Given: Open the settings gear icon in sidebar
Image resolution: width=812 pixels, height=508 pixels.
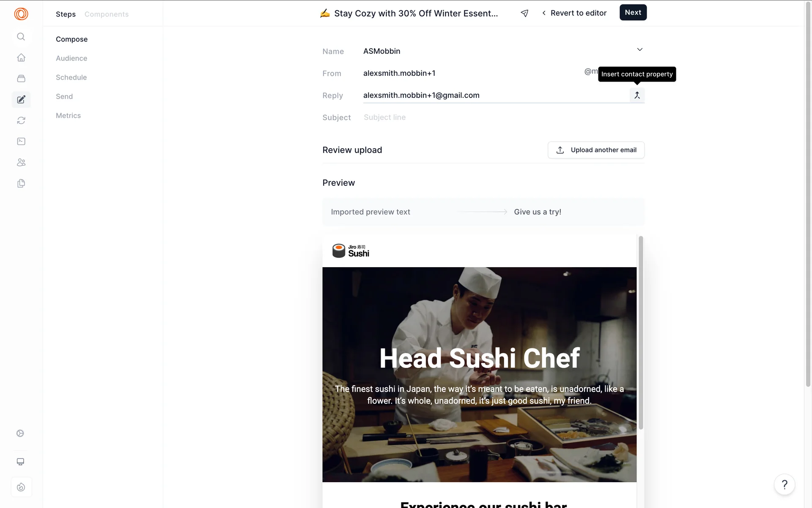Looking at the screenshot, I should (20, 433).
